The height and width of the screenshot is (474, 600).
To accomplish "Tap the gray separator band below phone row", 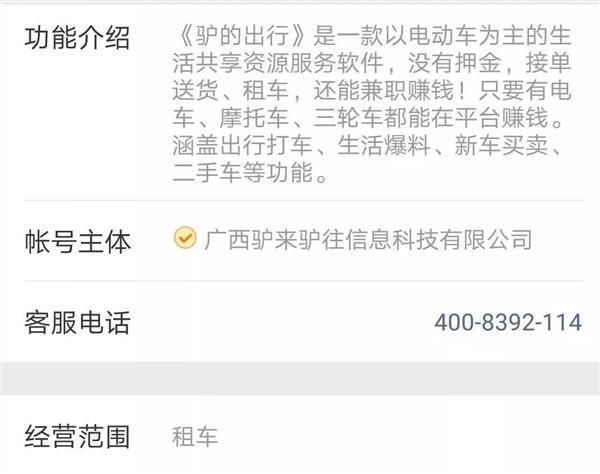I will click(x=300, y=378).
